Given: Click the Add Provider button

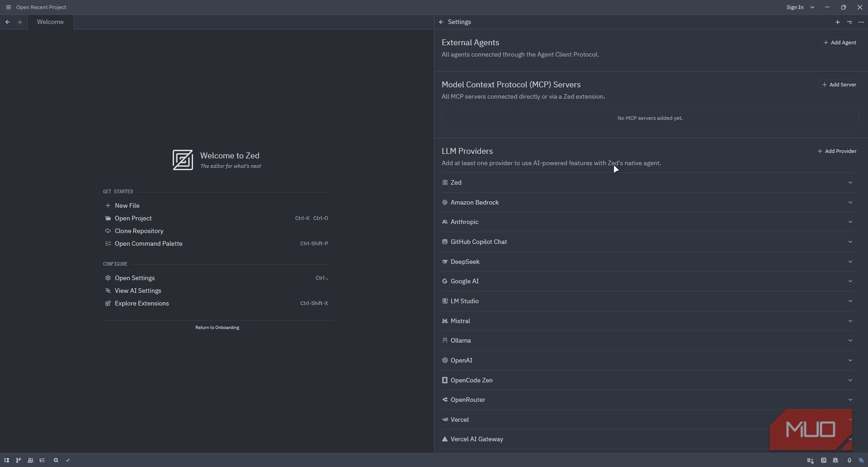Looking at the screenshot, I should [837, 151].
